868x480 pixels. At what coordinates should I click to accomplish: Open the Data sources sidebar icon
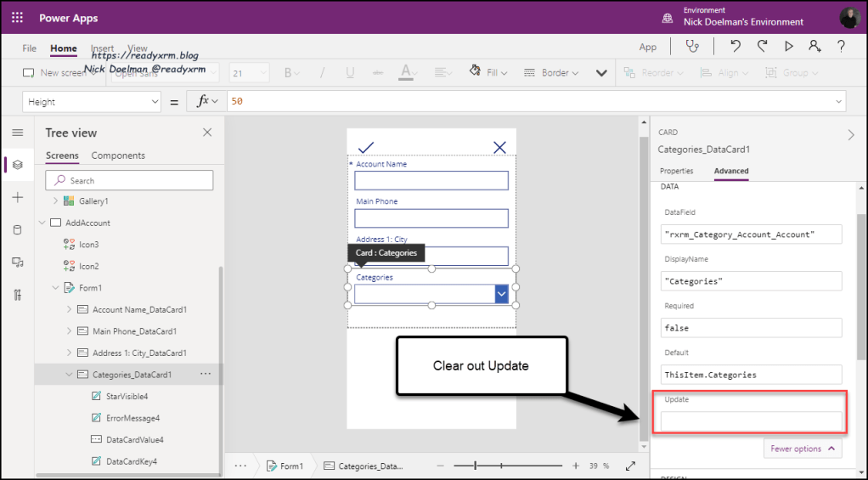tap(17, 230)
